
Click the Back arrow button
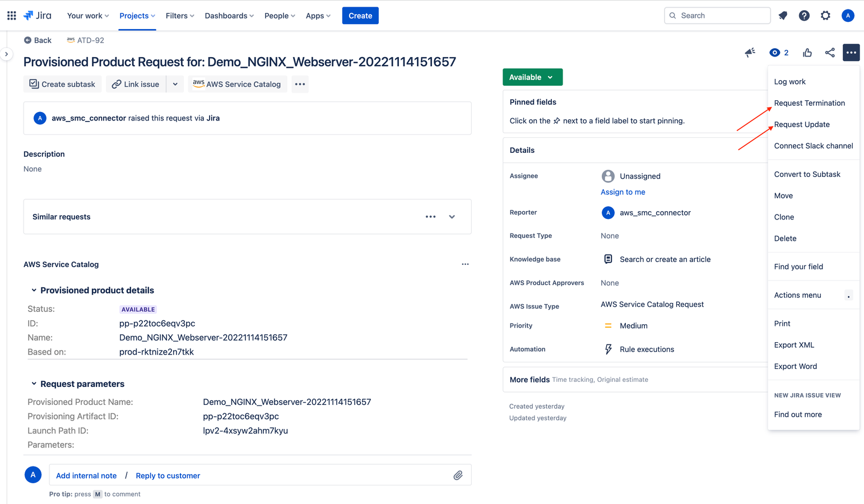[x=38, y=40]
